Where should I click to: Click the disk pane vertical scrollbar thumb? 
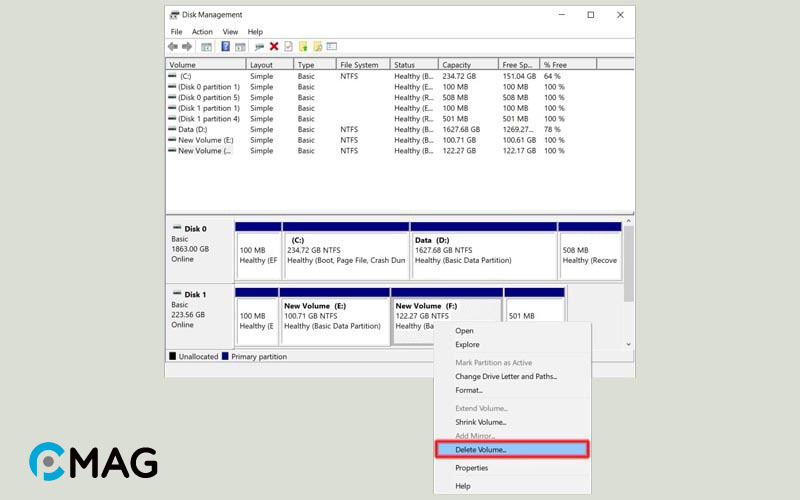(629, 264)
